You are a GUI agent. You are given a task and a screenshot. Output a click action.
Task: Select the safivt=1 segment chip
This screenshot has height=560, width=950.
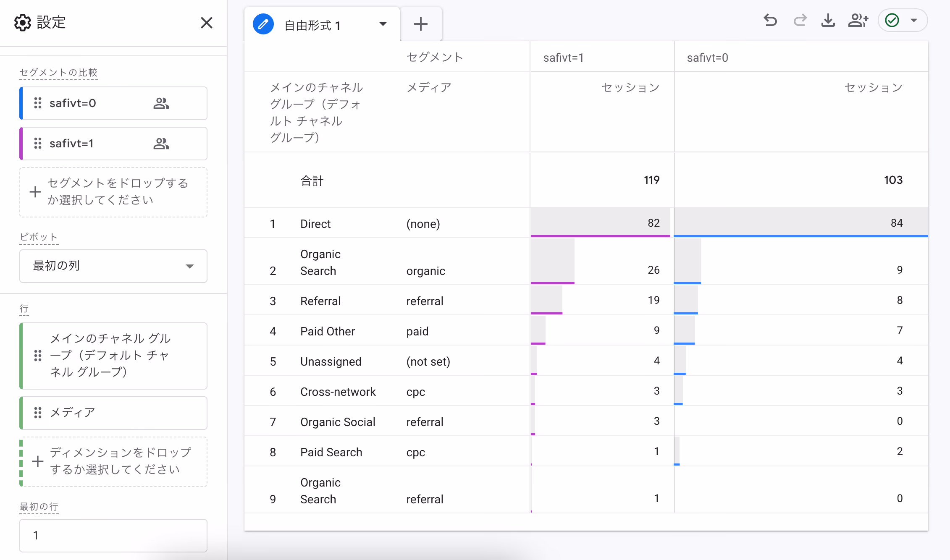(x=113, y=144)
